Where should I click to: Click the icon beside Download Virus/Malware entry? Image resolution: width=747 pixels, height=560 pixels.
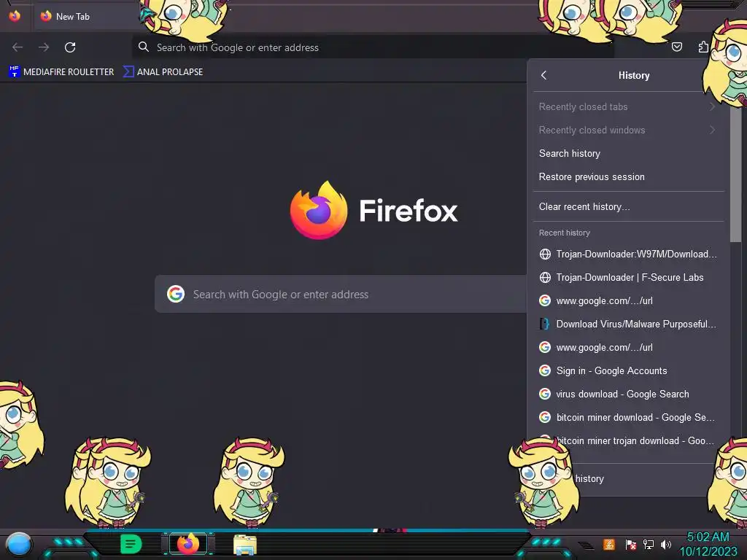(x=544, y=324)
